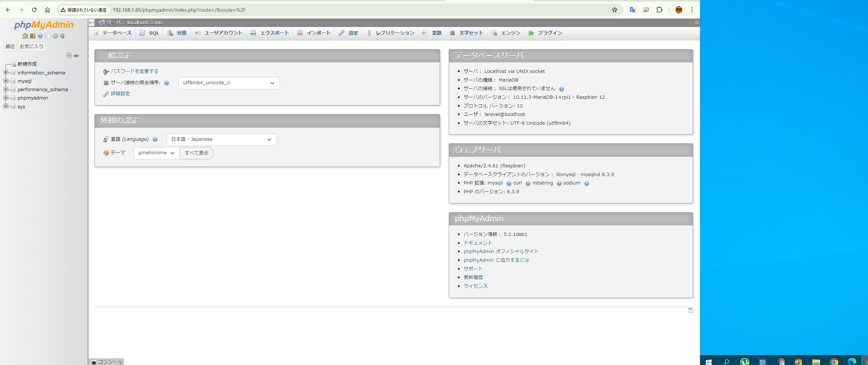Open the ライセンス link

point(475,286)
